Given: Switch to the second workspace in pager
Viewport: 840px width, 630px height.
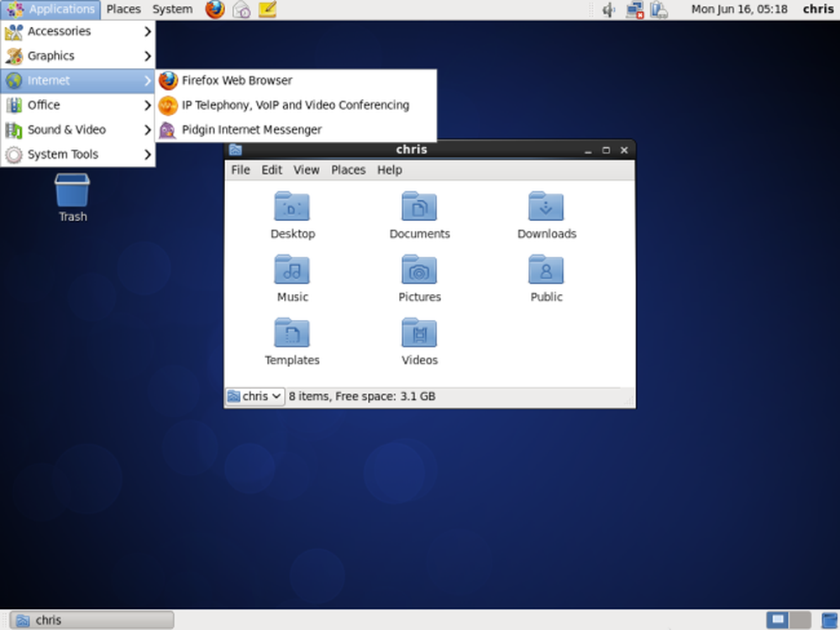Looking at the screenshot, I should point(800,621).
